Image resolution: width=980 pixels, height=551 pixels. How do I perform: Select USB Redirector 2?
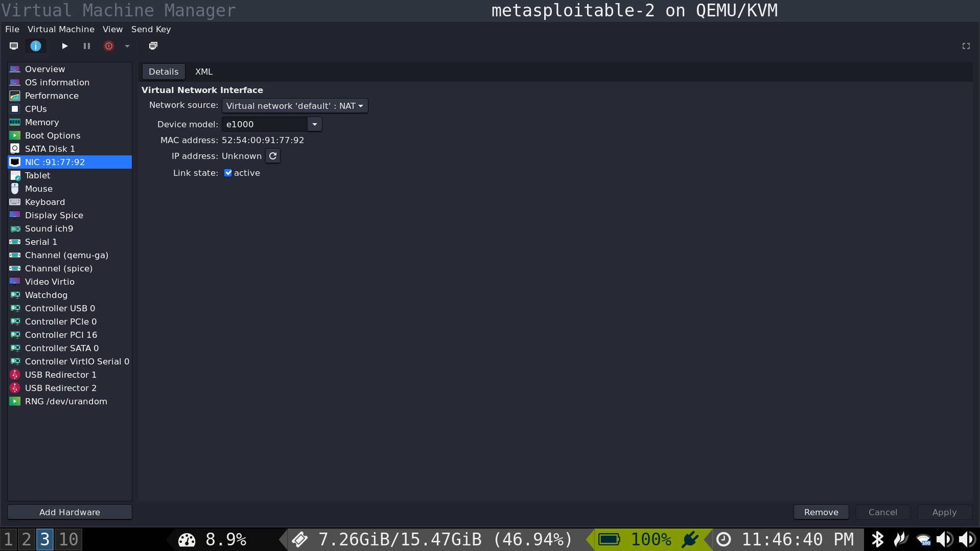(69, 388)
